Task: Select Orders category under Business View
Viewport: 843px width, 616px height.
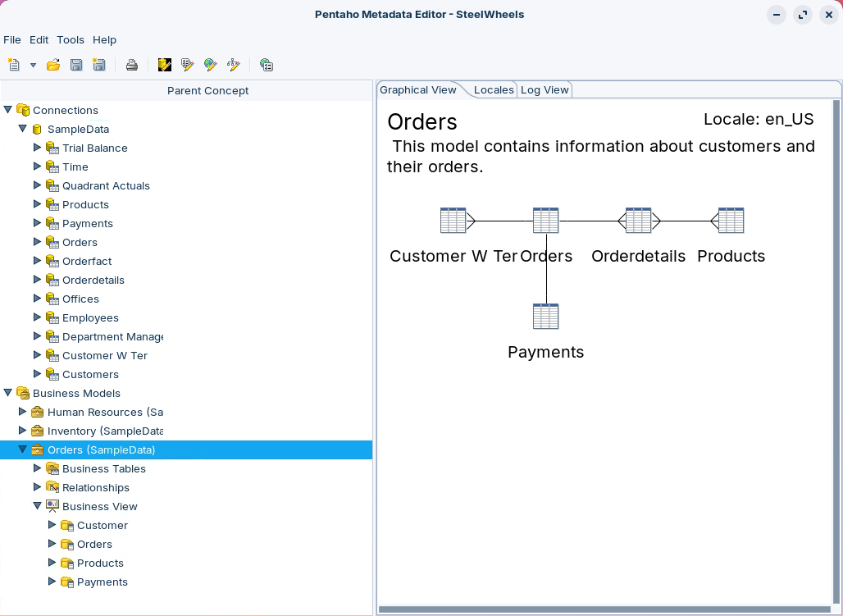Action: coord(94,544)
